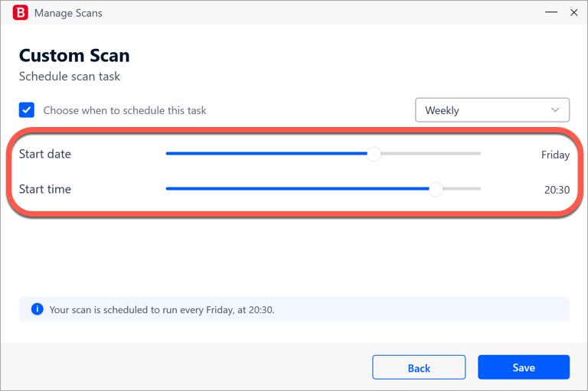Click the blue filled portion of Start date track
Viewport: 588px width, 391px height.
[x=266, y=154]
